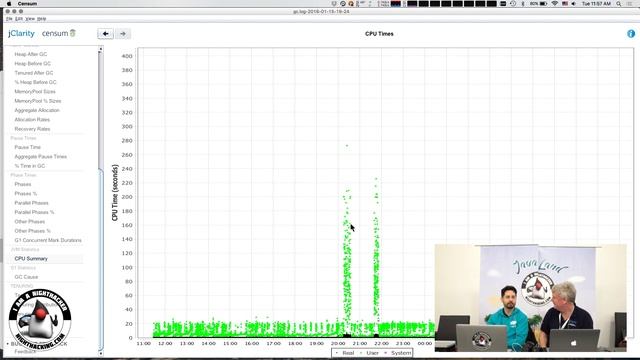This screenshot has height=360, width=640.
Task: Open the battery status menu
Action: point(539,3)
